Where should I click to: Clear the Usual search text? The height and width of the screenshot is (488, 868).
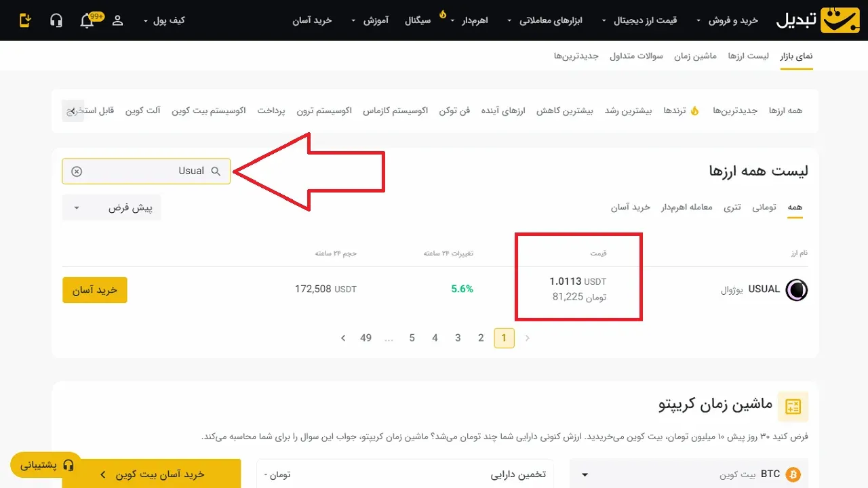tap(77, 171)
